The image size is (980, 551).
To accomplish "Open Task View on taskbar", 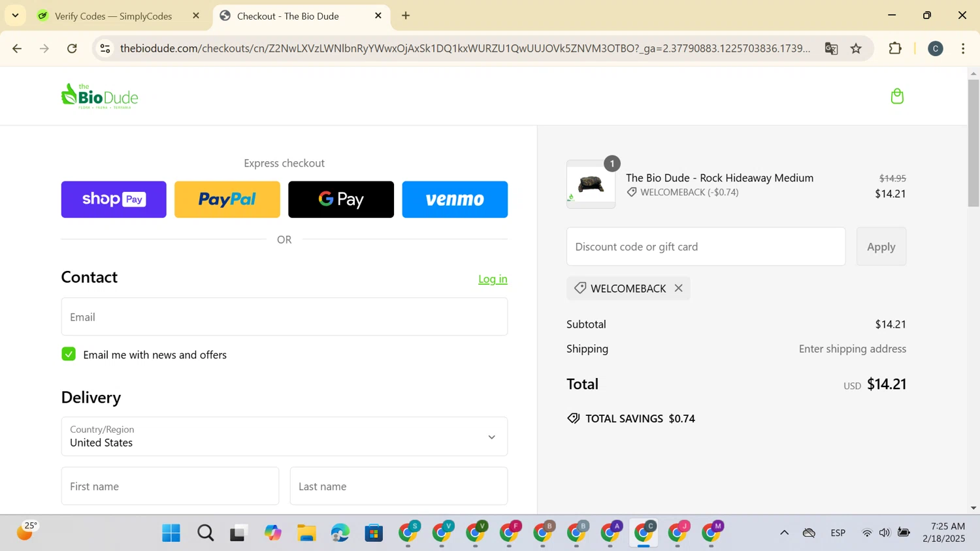I will 239,533.
